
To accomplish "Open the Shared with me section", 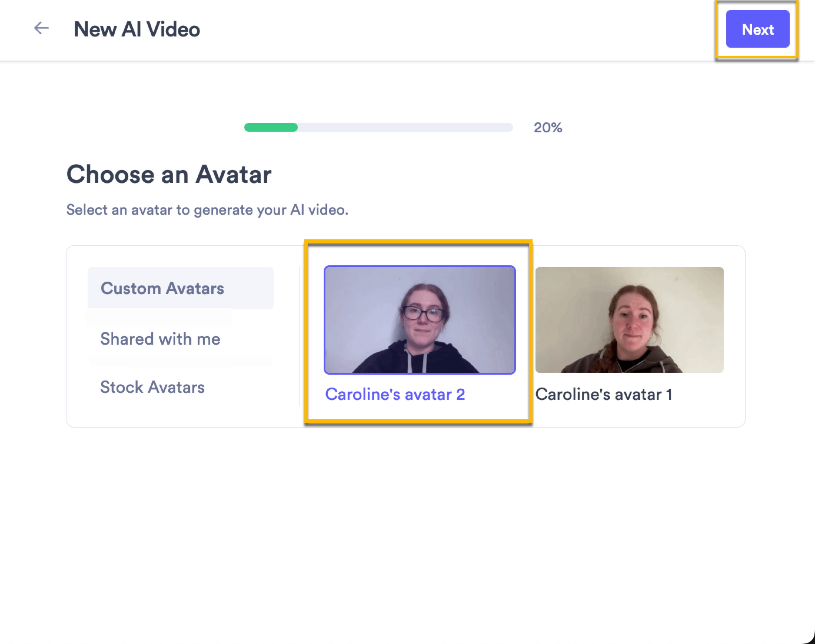I will 160,338.
